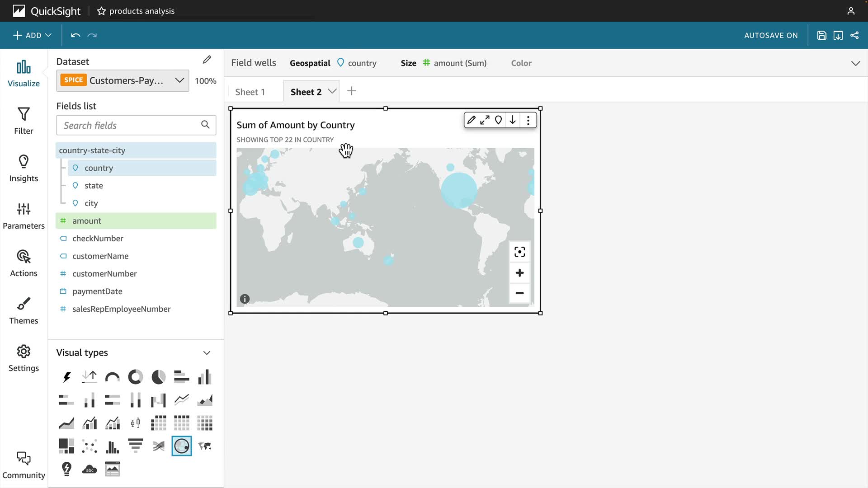This screenshot has height=488, width=868.
Task: Open the ADD menu
Action: click(x=32, y=35)
